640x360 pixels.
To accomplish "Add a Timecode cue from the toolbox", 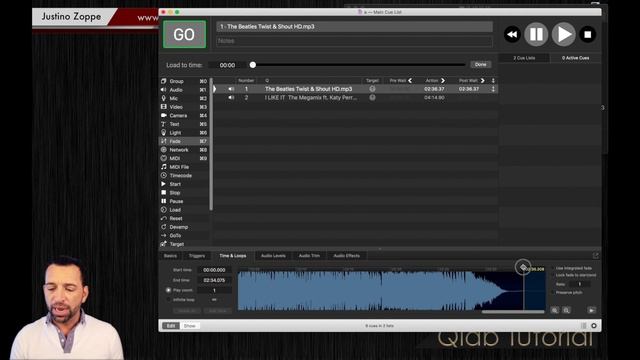I will pos(184,176).
